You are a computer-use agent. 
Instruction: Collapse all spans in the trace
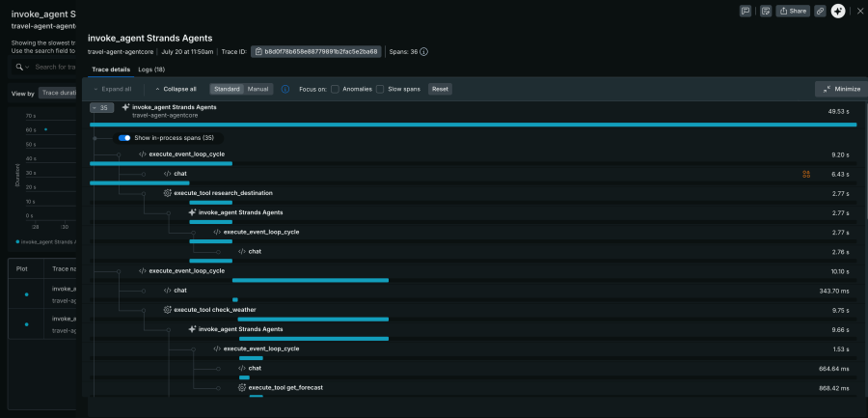(x=176, y=89)
